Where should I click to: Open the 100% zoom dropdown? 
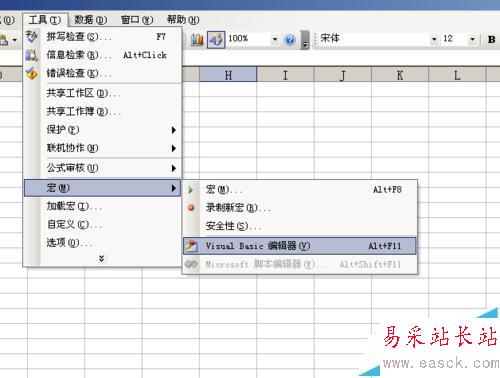pyautogui.click(x=275, y=39)
